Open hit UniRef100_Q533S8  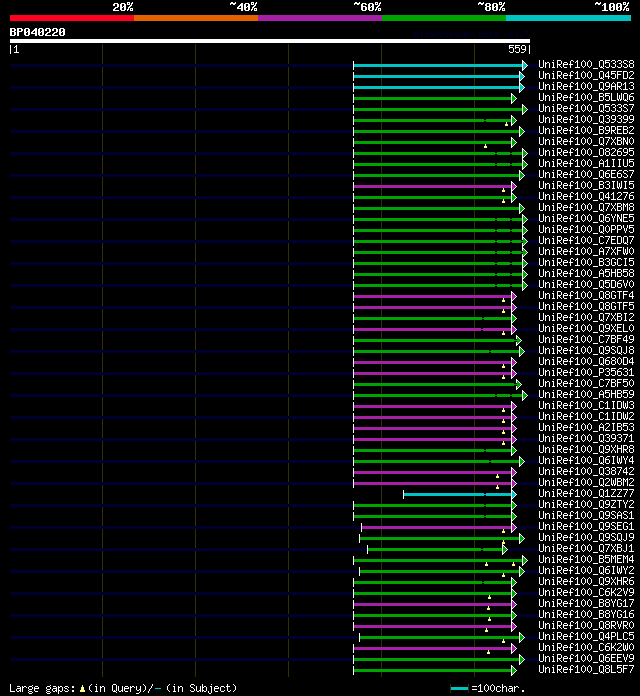coord(586,65)
